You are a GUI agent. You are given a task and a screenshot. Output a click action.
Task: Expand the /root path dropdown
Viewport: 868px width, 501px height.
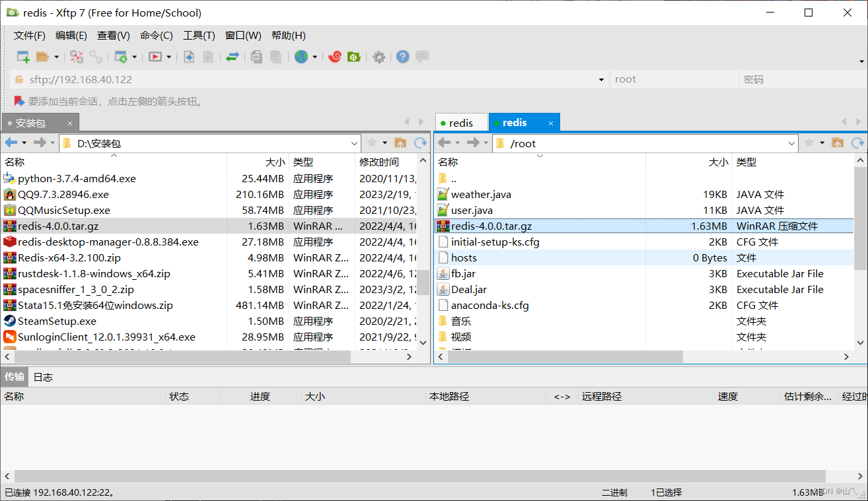point(792,143)
